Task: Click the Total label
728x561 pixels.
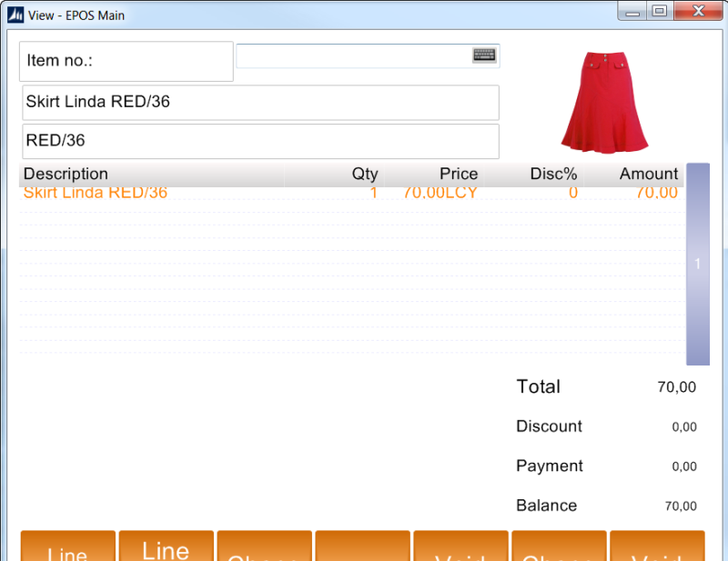Action: coord(539,386)
